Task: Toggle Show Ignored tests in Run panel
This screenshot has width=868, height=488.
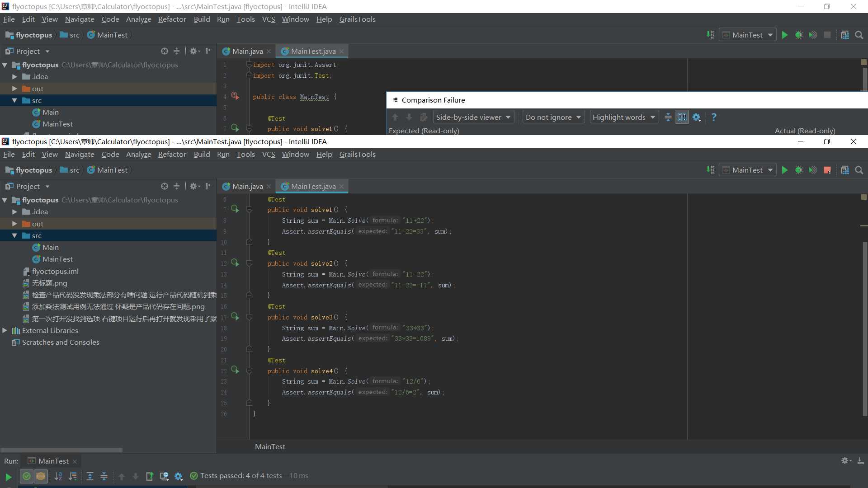Action: (41, 476)
